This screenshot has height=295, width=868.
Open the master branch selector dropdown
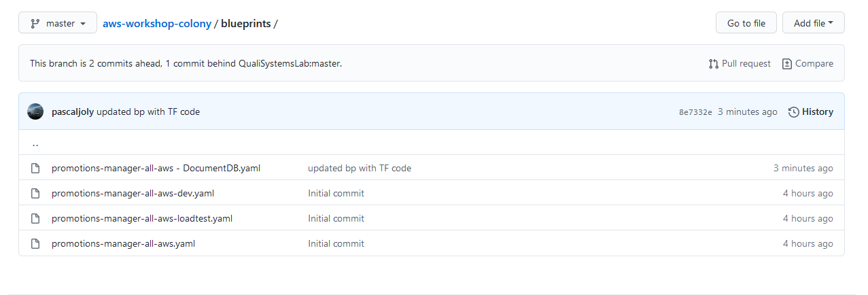(58, 23)
